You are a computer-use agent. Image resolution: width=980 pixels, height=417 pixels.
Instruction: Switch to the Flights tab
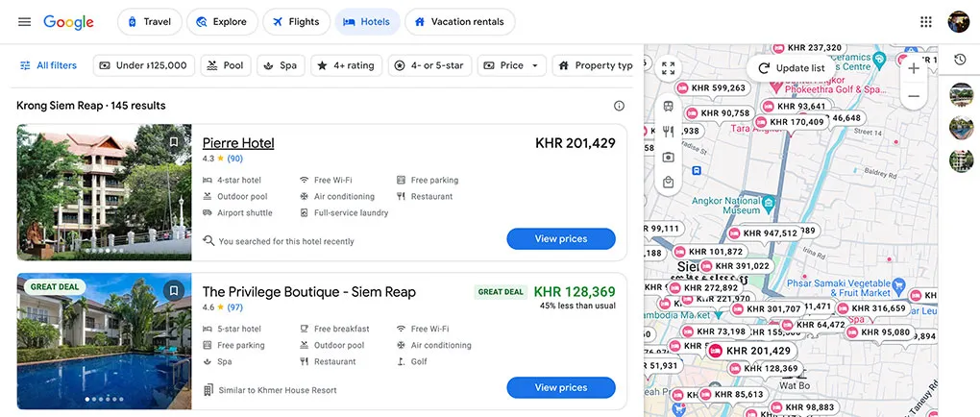pyautogui.click(x=296, y=22)
